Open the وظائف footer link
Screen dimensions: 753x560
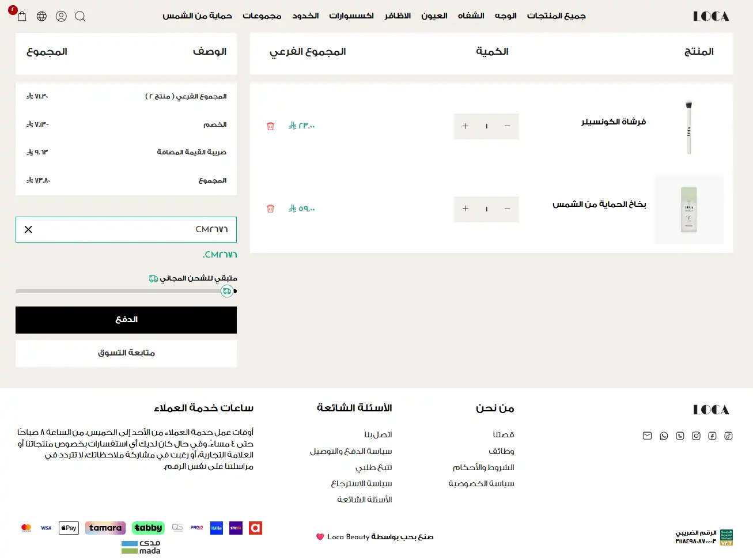502,451
